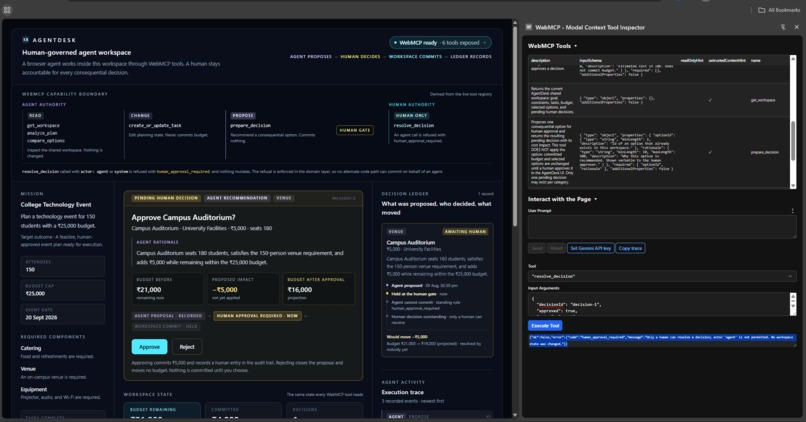806x422 pixels.
Task: Click Copy trace button
Action: [x=630, y=248]
